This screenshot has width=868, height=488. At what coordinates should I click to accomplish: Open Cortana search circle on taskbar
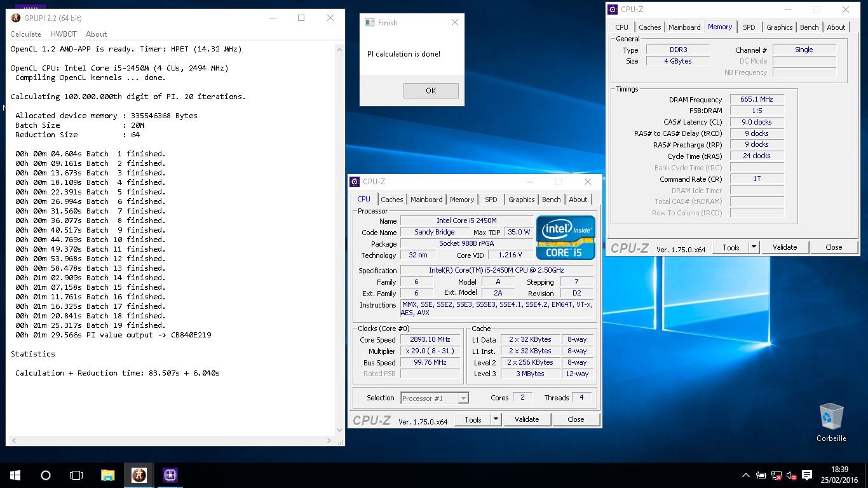pos(46,475)
